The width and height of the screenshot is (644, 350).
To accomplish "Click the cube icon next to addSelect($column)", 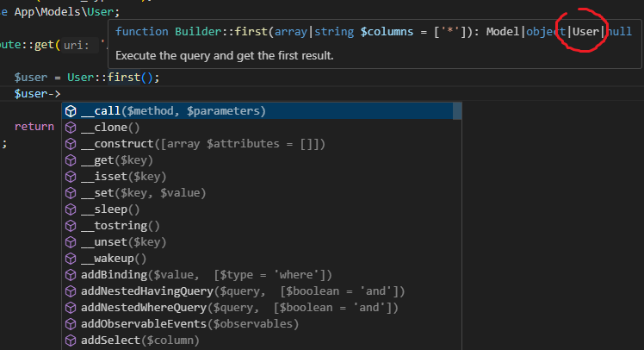I will tap(71, 341).
